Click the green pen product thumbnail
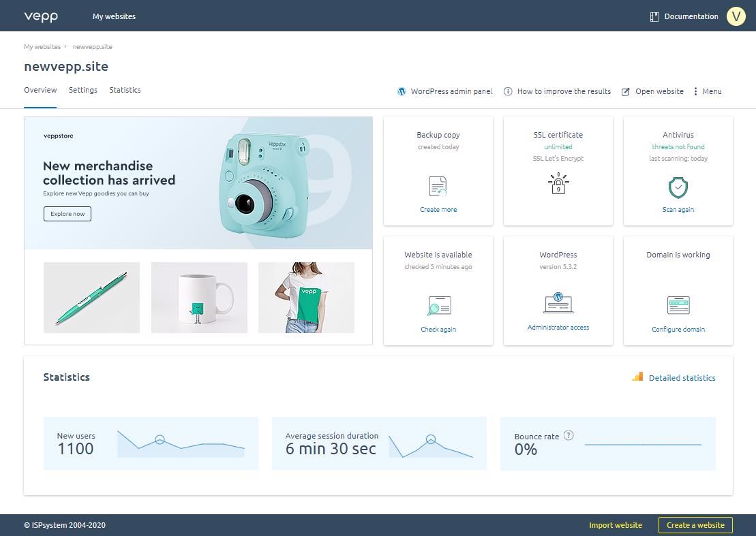 pos(91,297)
